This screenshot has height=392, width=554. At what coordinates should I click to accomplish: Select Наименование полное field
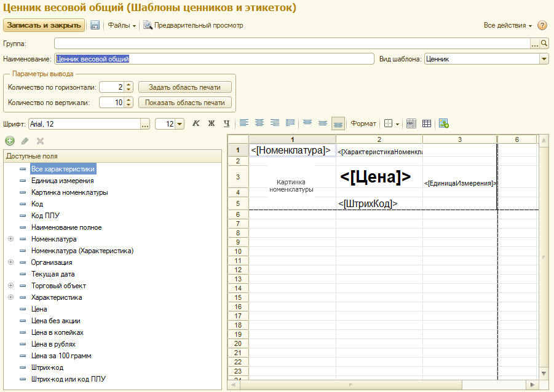(66, 227)
